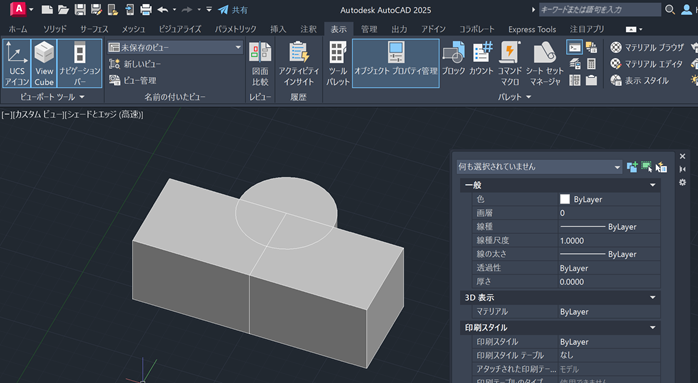Click the Redo arrow icon

pos(187,9)
